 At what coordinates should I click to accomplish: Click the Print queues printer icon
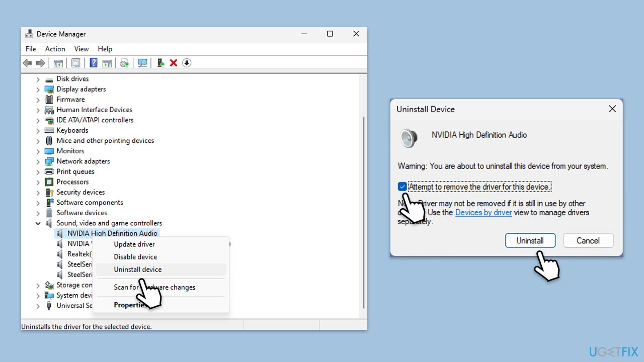click(x=49, y=171)
